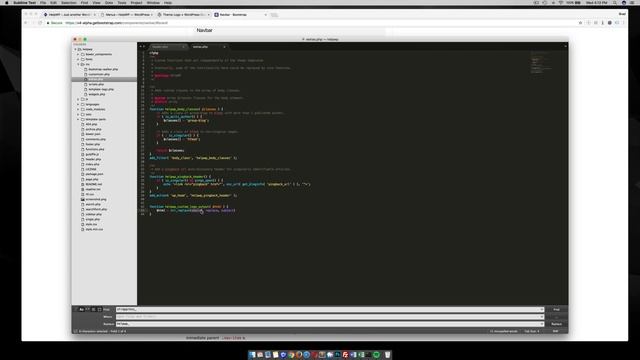640x360 pixels.
Task: Open Trash from the dock
Action: tap(387, 355)
